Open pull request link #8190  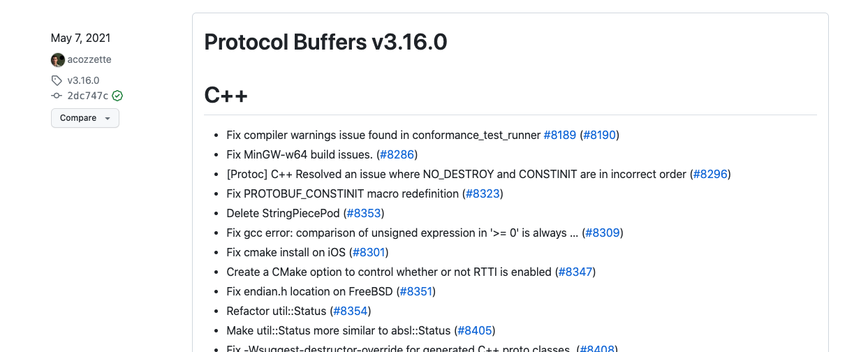600,135
